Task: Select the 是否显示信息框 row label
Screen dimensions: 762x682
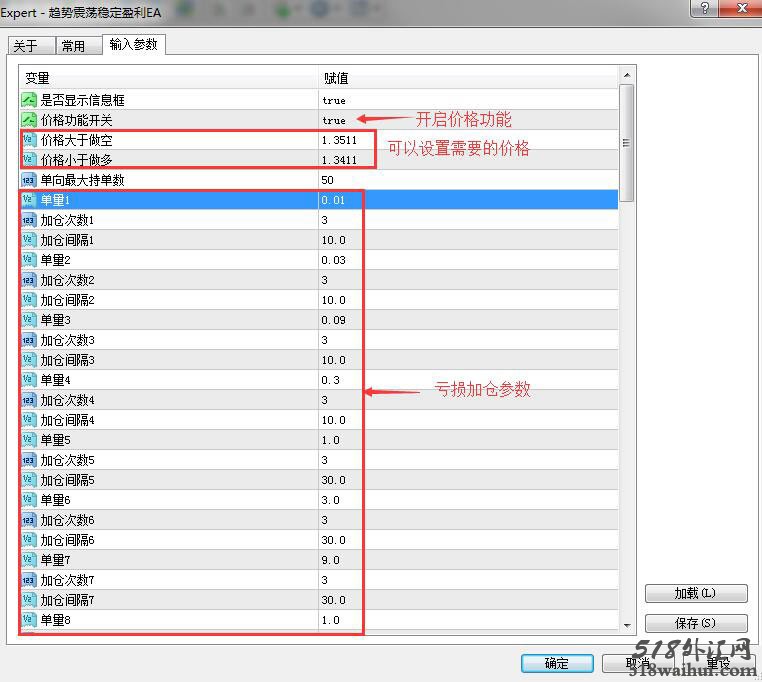Action: pyautogui.click(x=83, y=100)
